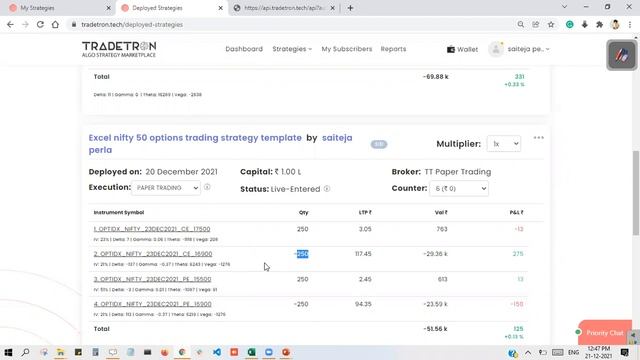Open My Subscribers page
Viewport: 640px width, 360px height.
coord(347,49)
